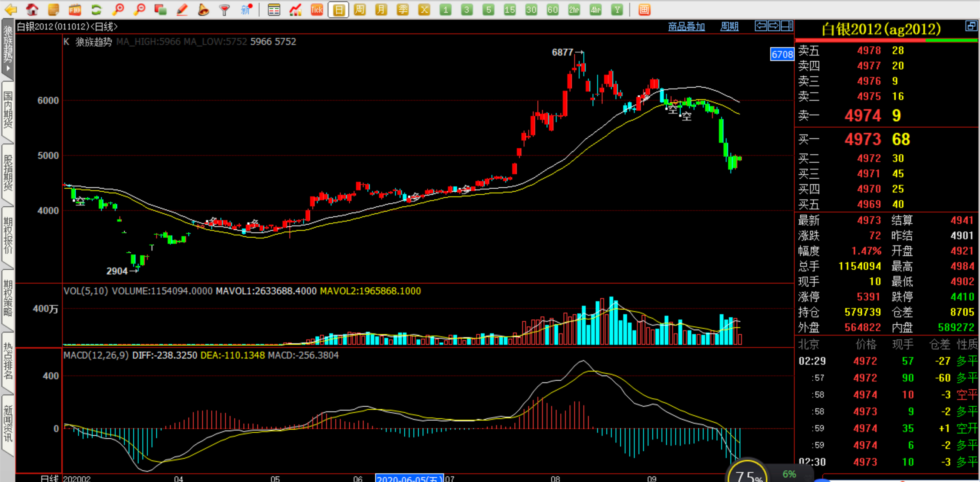Click the 2904 low price label
980x482 pixels.
(x=117, y=271)
